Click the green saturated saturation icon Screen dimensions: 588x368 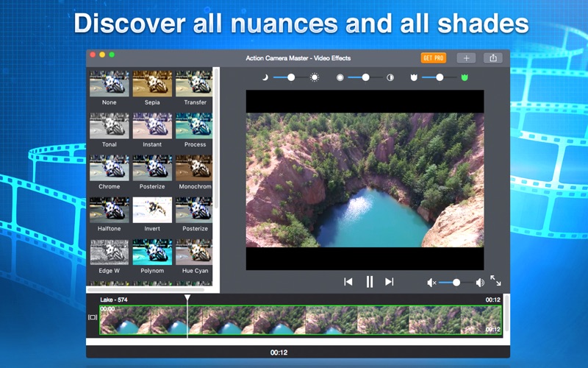465,77
